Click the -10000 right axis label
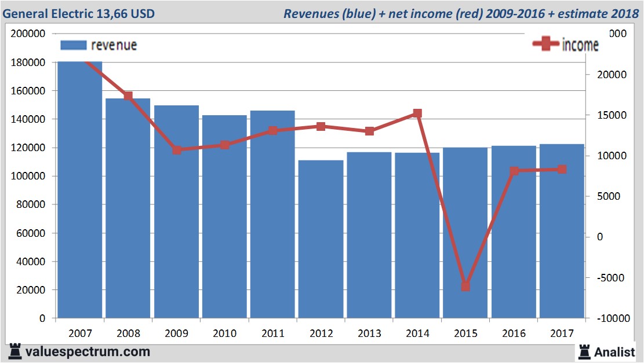Viewport: 644px width, 363px height. pos(607,318)
